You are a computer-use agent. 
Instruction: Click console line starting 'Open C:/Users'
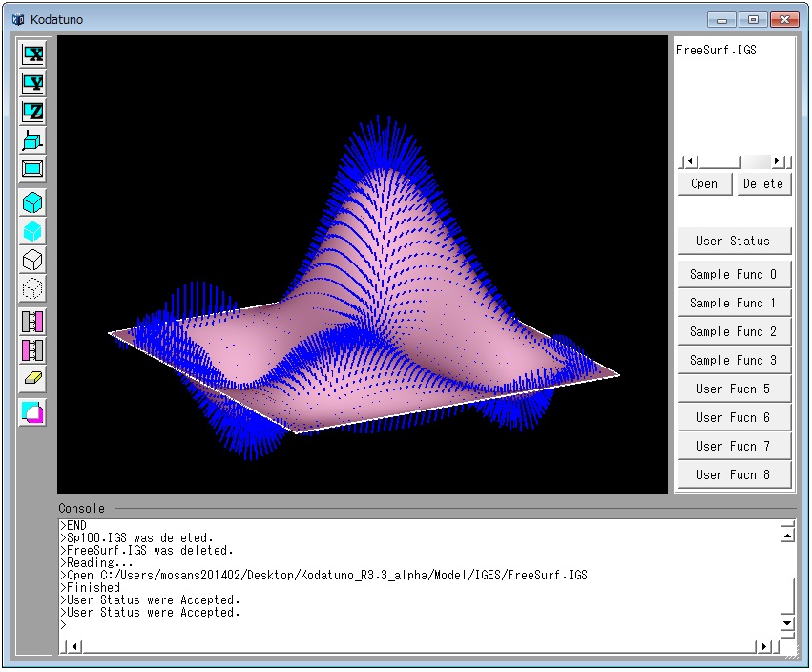(x=326, y=575)
